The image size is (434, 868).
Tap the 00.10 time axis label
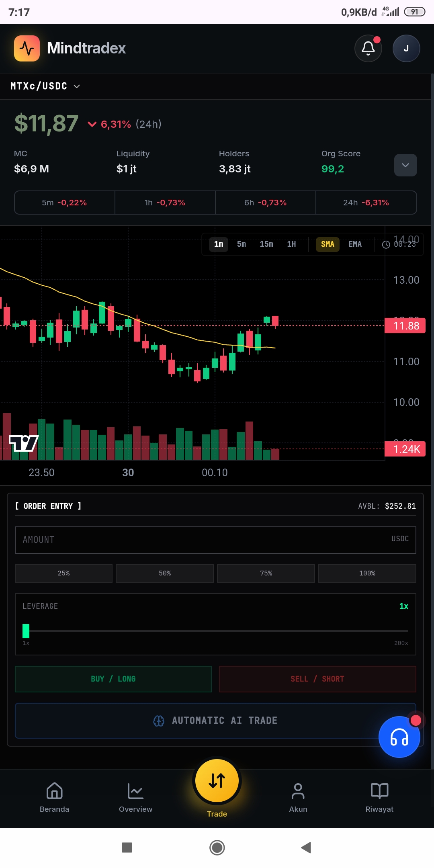(215, 473)
